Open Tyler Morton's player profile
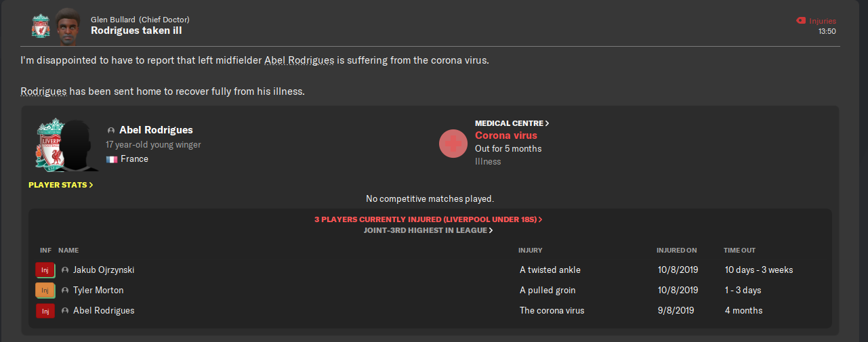The image size is (868, 342). click(98, 291)
